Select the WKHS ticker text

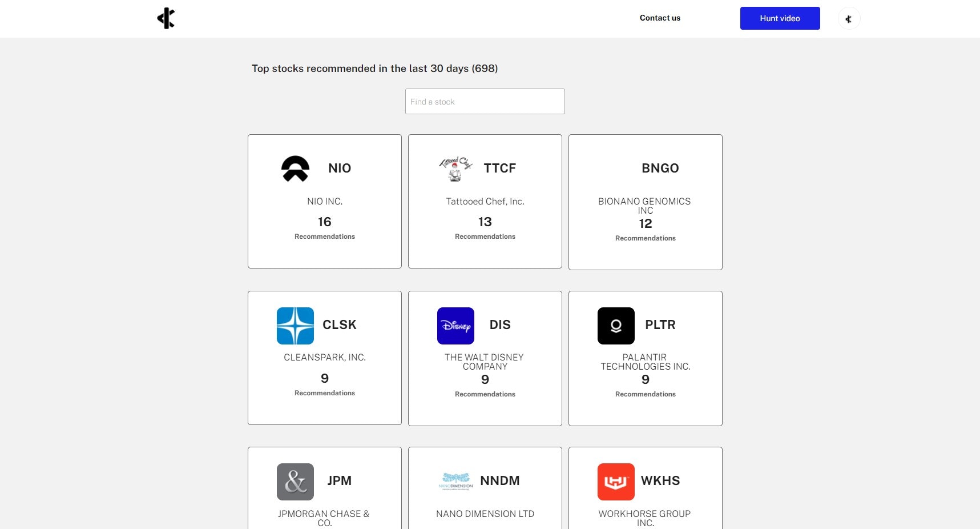660,480
